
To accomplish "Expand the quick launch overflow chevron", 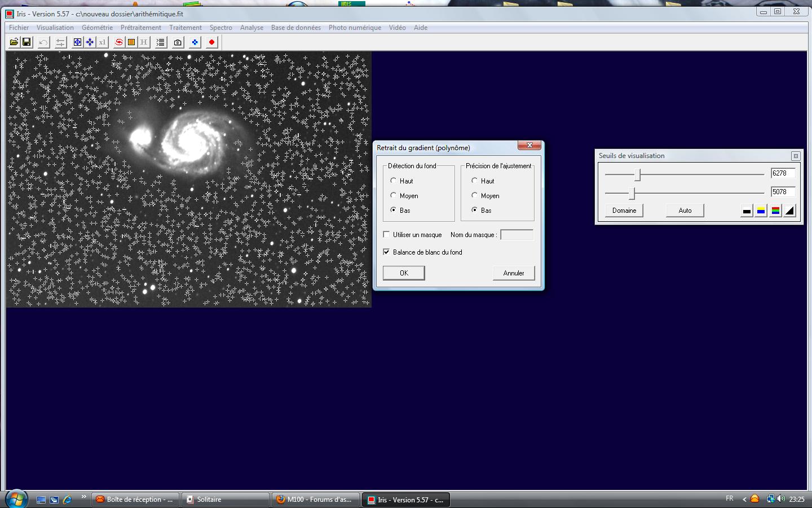I will pyautogui.click(x=84, y=497).
